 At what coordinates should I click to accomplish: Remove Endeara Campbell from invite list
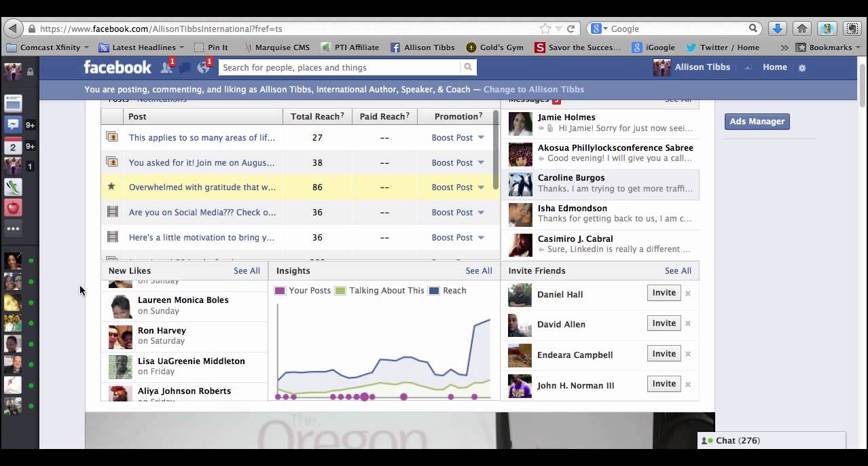coord(688,354)
